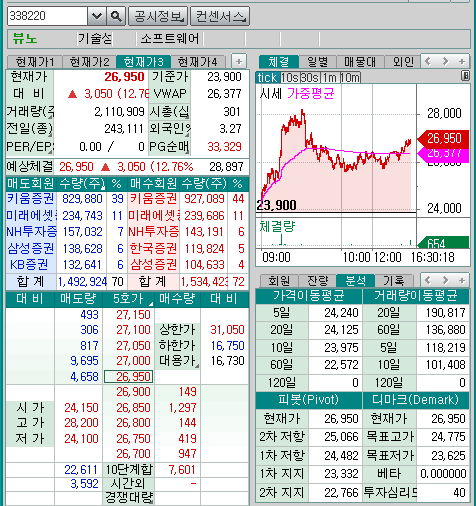Screen dimensions: 476x506
Task: Switch to 기록 tab
Action: pyautogui.click(x=394, y=281)
